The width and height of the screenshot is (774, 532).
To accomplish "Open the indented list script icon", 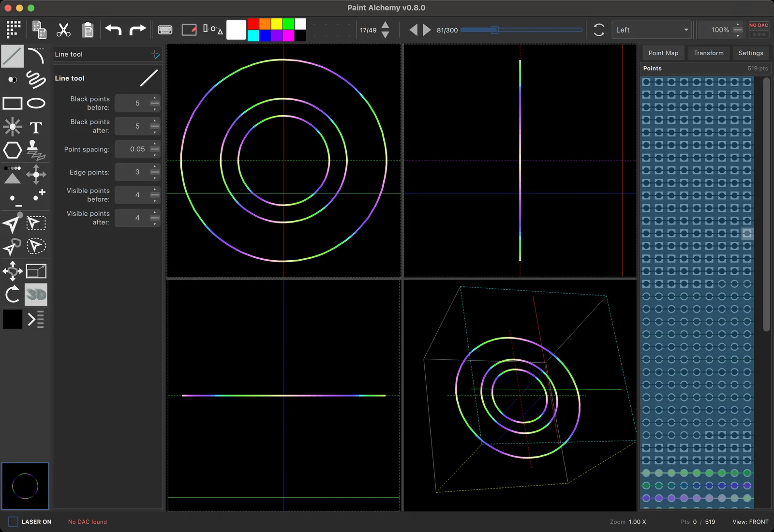I will tap(36, 320).
